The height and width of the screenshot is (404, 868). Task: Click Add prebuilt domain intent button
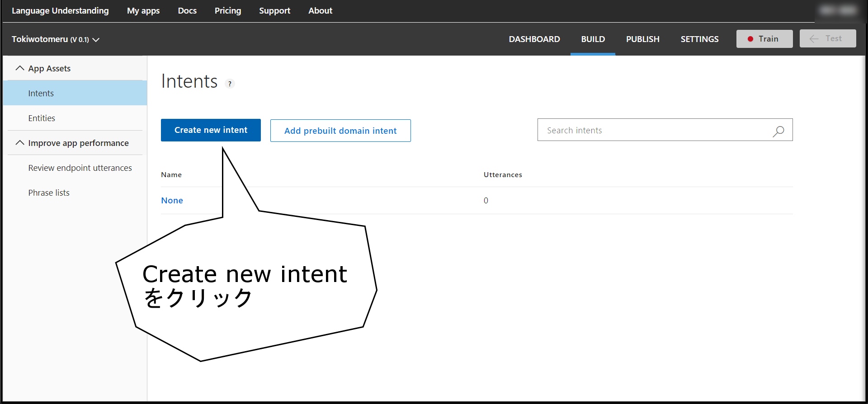(x=340, y=131)
